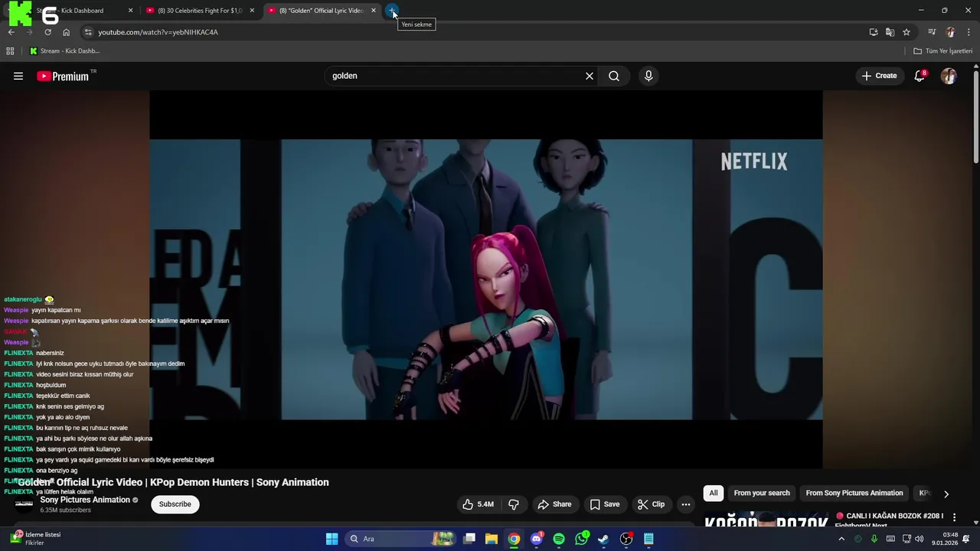The image size is (980, 551).
Task: Select 'From your search' chip
Action: pyautogui.click(x=762, y=493)
